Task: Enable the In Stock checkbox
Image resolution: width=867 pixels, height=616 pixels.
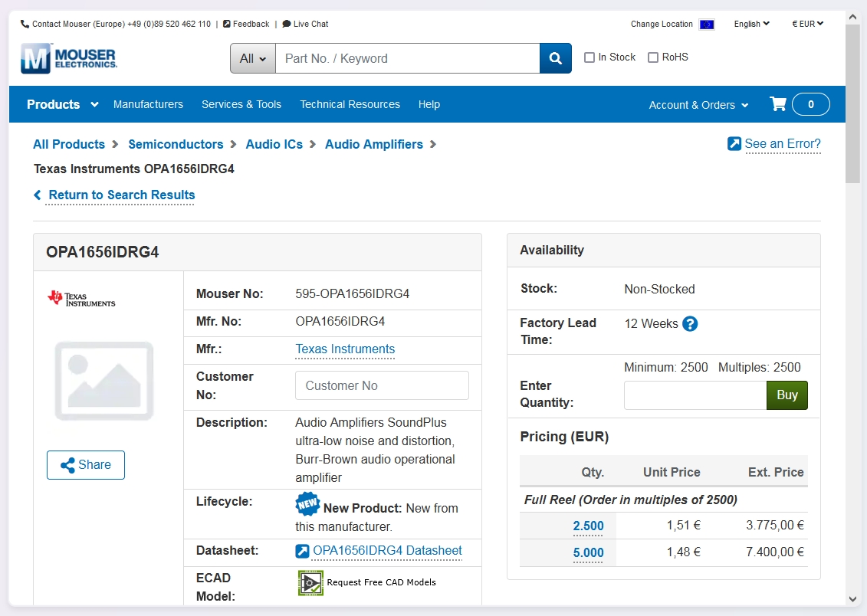Action: (x=589, y=57)
